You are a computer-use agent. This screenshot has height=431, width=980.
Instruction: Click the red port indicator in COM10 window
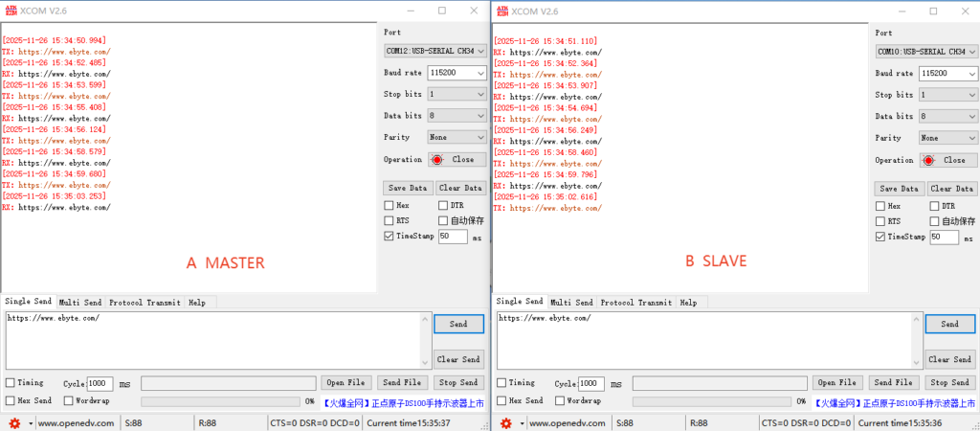pyautogui.click(x=929, y=160)
